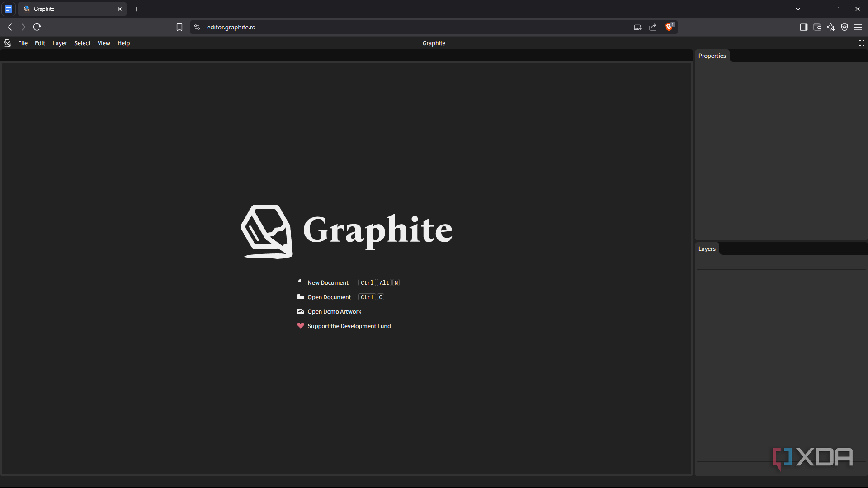Bookmark this page
Screen dimensions: 868x488
pyautogui.click(x=179, y=27)
